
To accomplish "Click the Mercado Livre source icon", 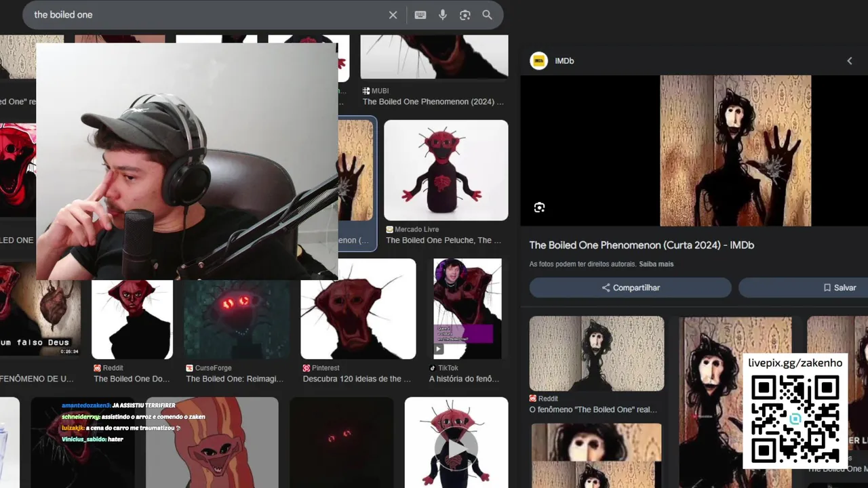I will pos(389,230).
